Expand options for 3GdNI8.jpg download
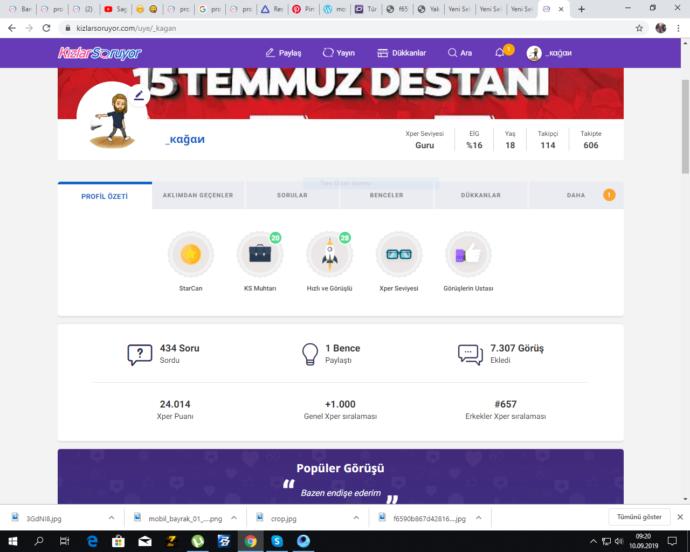 (111, 518)
